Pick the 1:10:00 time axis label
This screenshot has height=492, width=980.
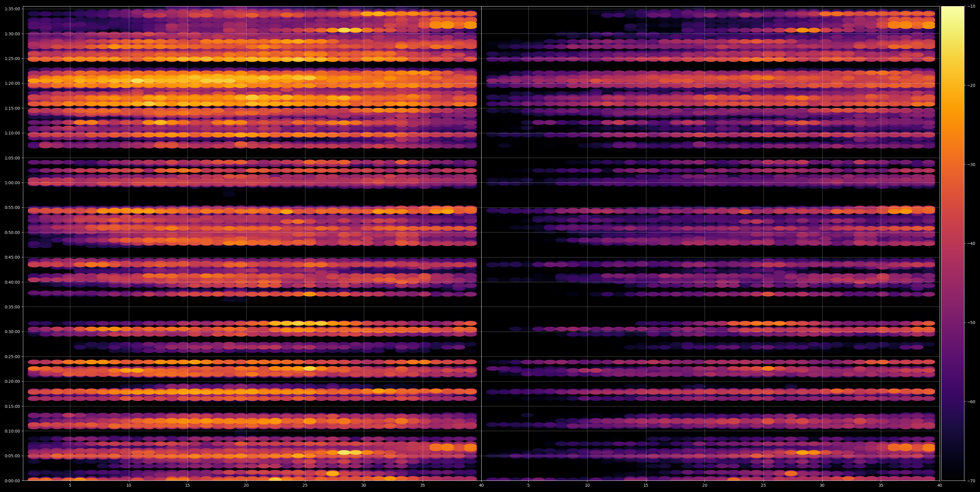click(12, 133)
